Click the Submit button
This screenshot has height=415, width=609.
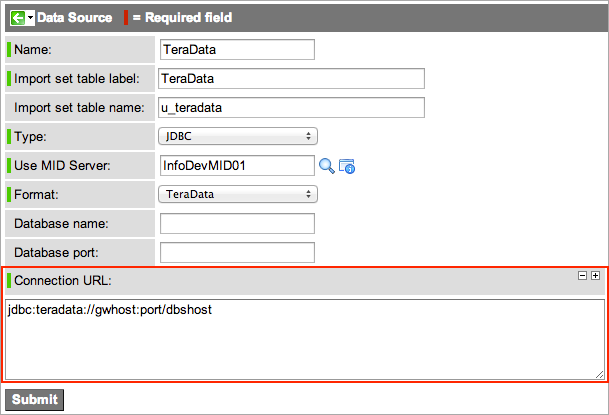click(35, 399)
